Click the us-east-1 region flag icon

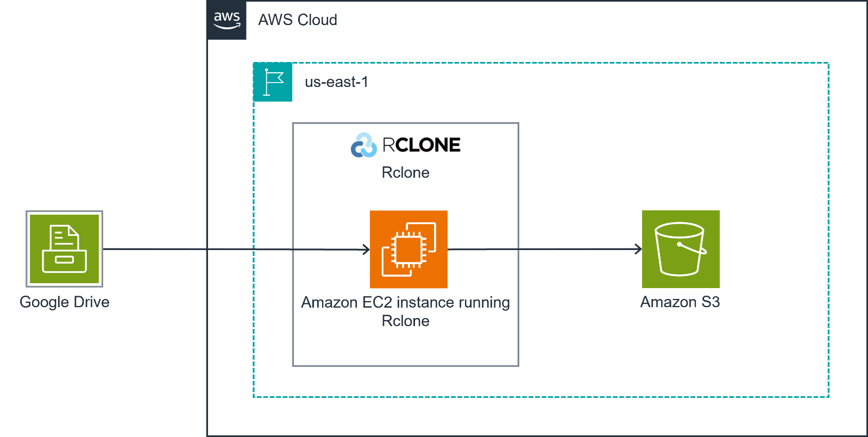click(273, 82)
